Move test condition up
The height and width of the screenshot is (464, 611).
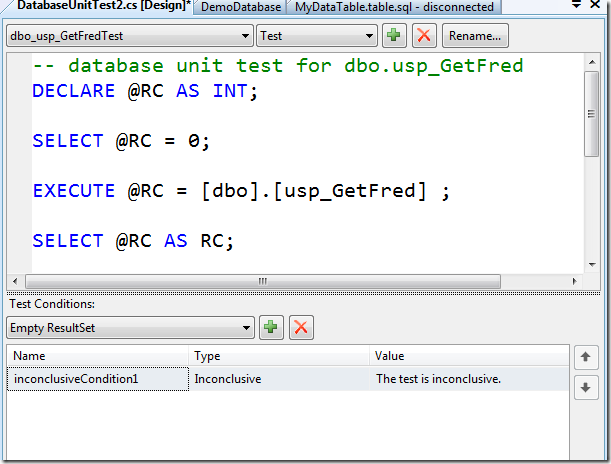click(586, 357)
